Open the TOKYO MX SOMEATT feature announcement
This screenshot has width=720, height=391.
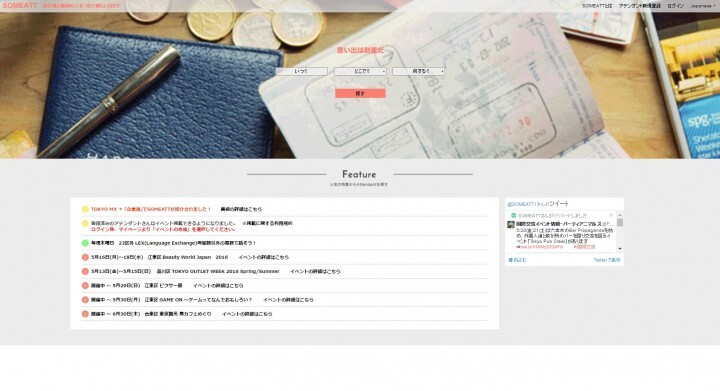[151, 209]
